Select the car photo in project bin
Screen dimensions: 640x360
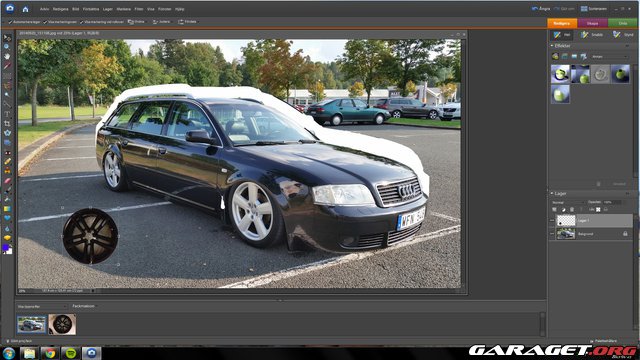pos(31,324)
